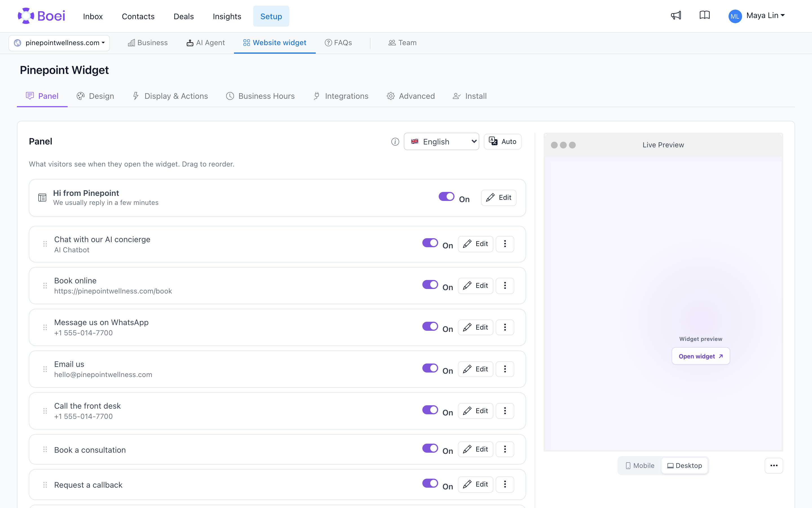The height and width of the screenshot is (508, 812).
Task: Open the Business Hours tab
Action: click(x=261, y=96)
